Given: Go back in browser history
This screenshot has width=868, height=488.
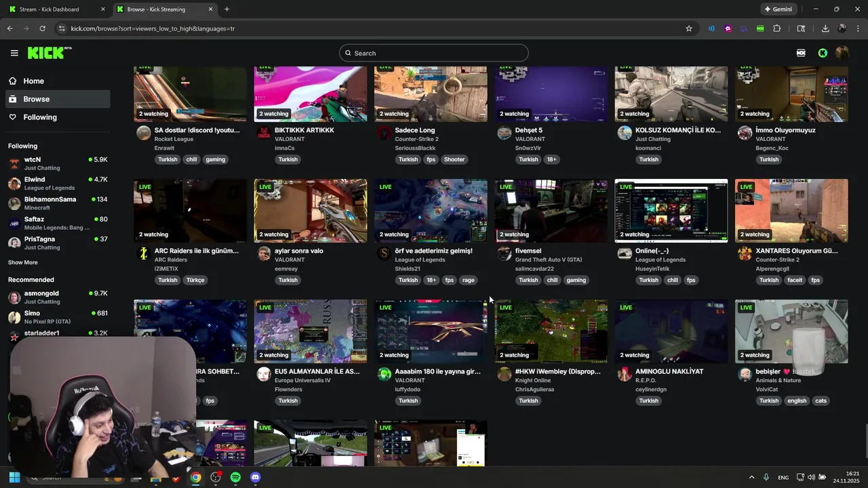Looking at the screenshot, I should [x=9, y=28].
